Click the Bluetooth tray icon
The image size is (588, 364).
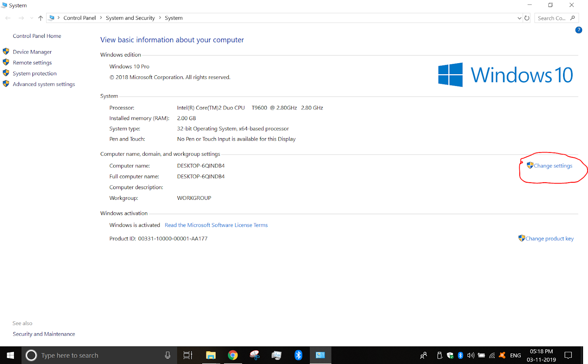point(460,355)
